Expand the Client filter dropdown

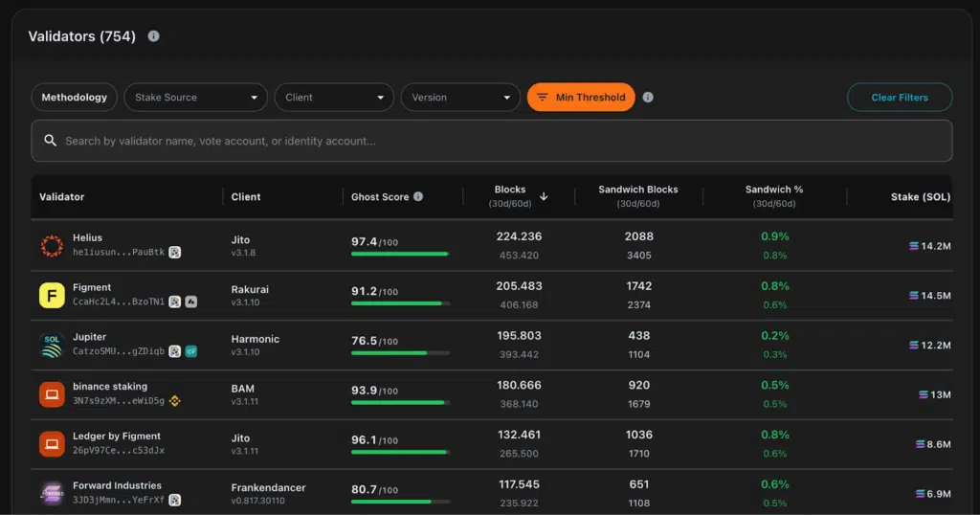pos(334,98)
